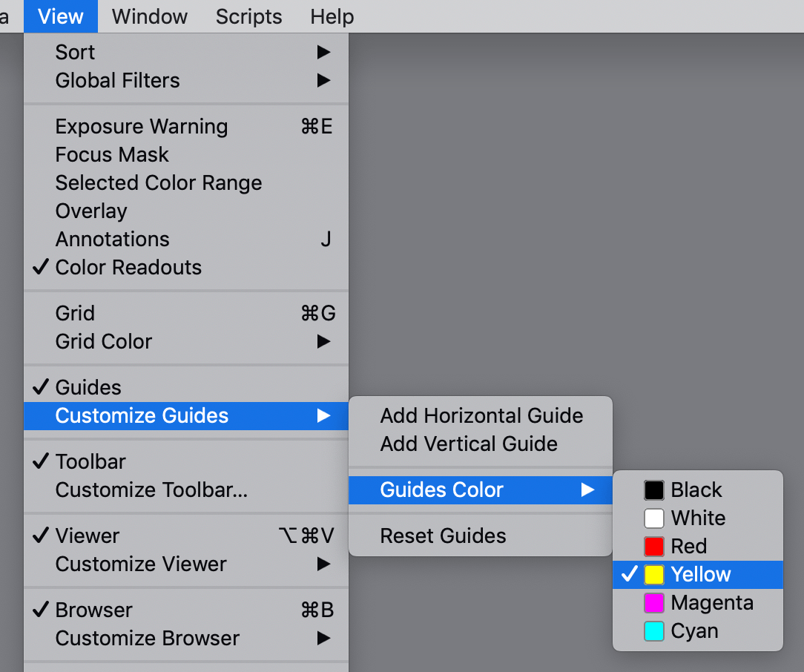Set guides color to Black

(x=698, y=490)
